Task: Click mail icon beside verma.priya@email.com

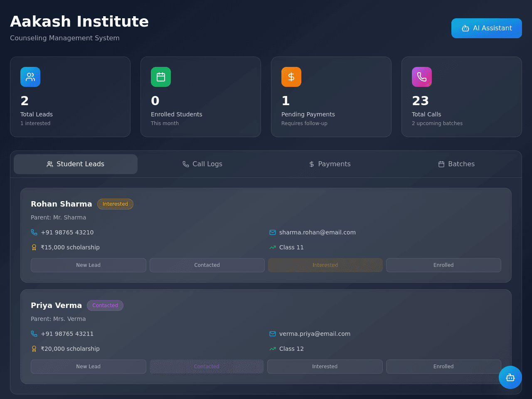Action: coord(273,334)
